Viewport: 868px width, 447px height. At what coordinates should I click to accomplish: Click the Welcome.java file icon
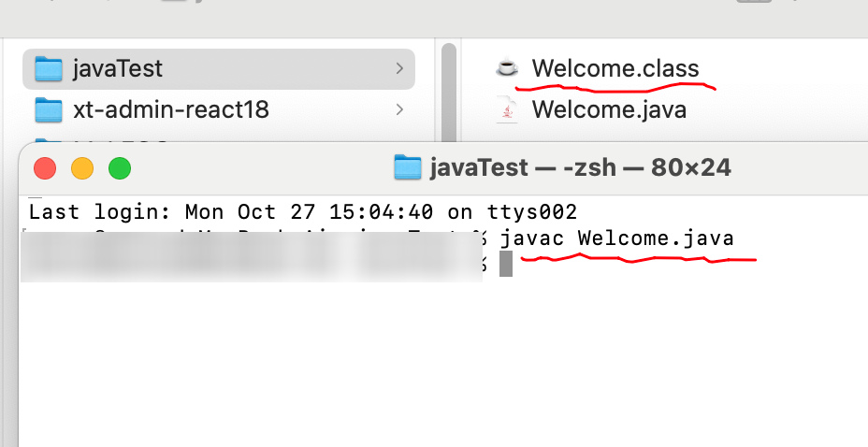pos(507,109)
